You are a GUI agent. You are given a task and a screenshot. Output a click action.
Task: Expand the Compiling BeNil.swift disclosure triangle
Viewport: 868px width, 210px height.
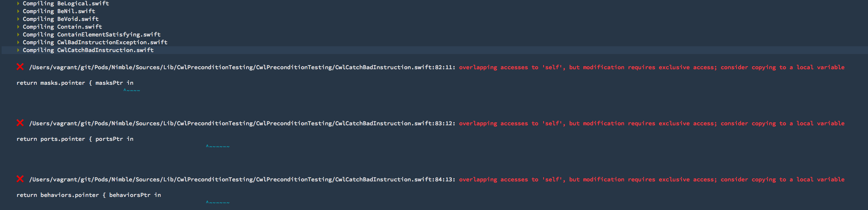(x=18, y=11)
